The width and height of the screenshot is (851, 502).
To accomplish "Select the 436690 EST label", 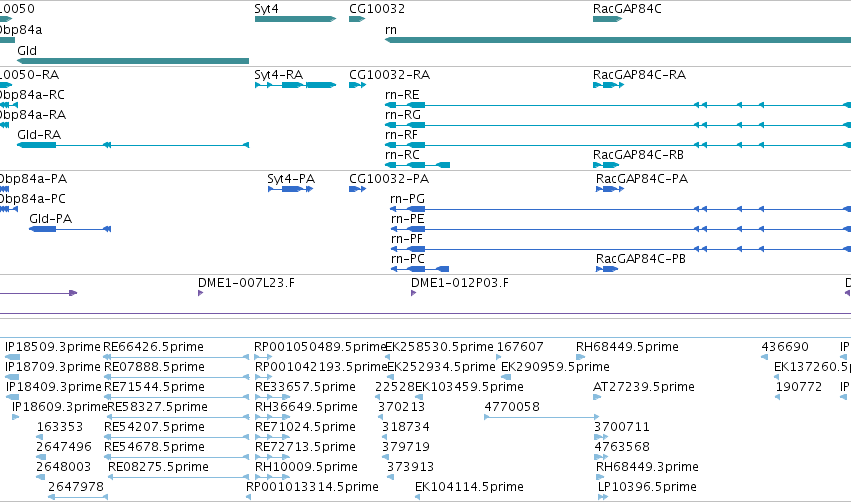I will (785, 347).
